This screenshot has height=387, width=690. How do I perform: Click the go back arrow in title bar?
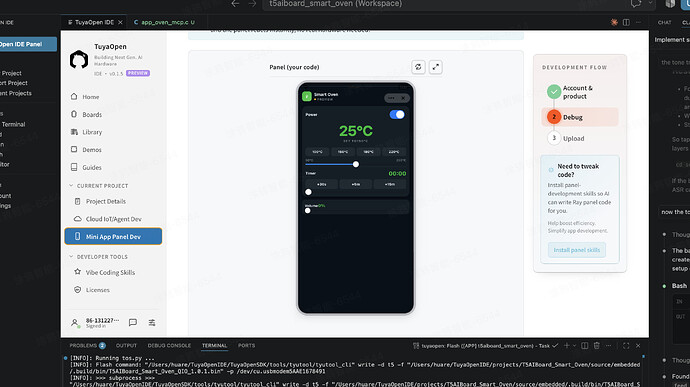coord(235,4)
